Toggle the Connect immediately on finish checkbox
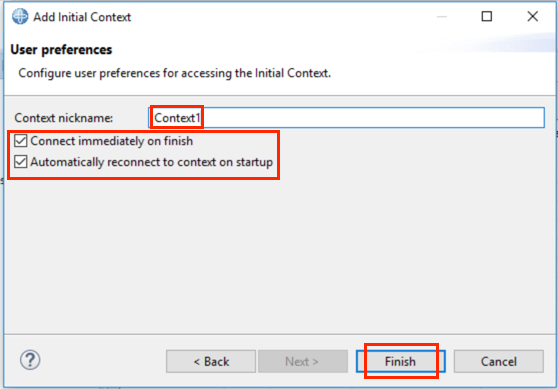This screenshot has height=389, width=558. click(x=20, y=141)
